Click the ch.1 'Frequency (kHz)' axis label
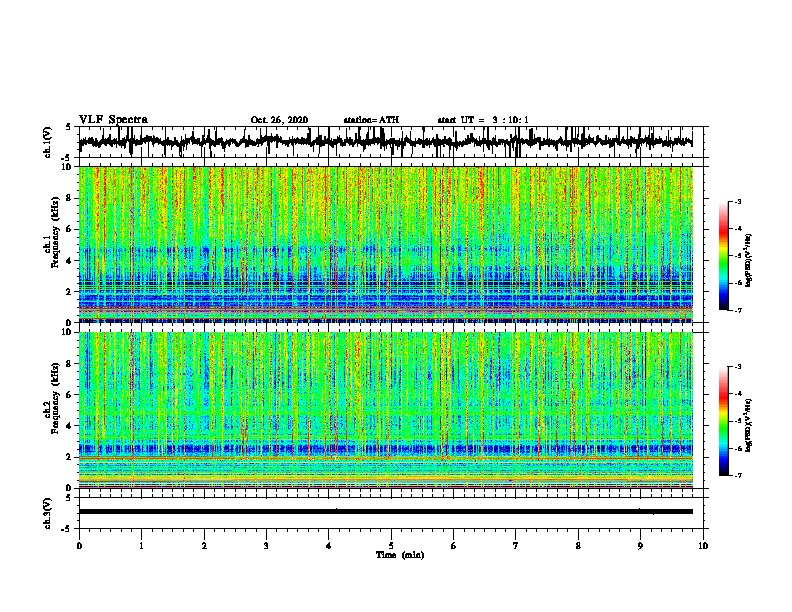792x612 pixels. (x=55, y=233)
